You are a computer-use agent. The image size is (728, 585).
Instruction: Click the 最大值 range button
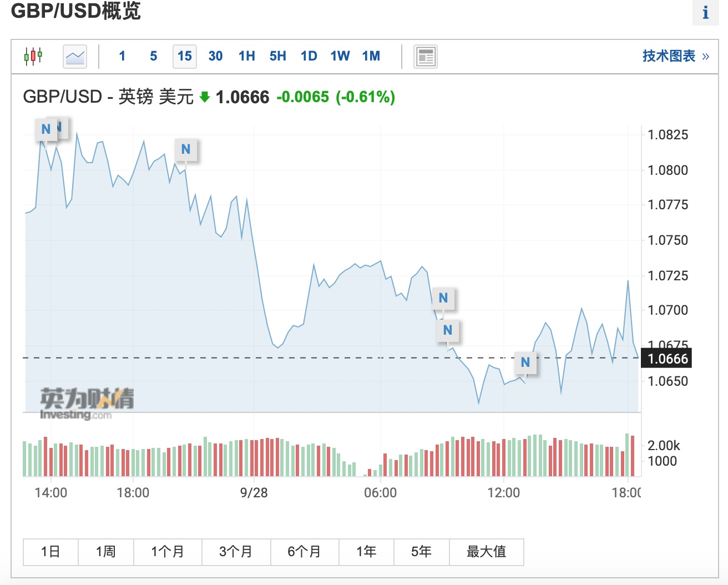(x=486, y=552)
